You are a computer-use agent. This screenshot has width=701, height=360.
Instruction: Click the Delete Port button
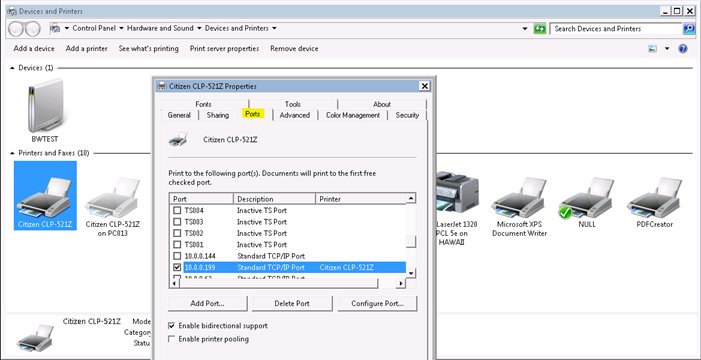click(x=292, y=303)
